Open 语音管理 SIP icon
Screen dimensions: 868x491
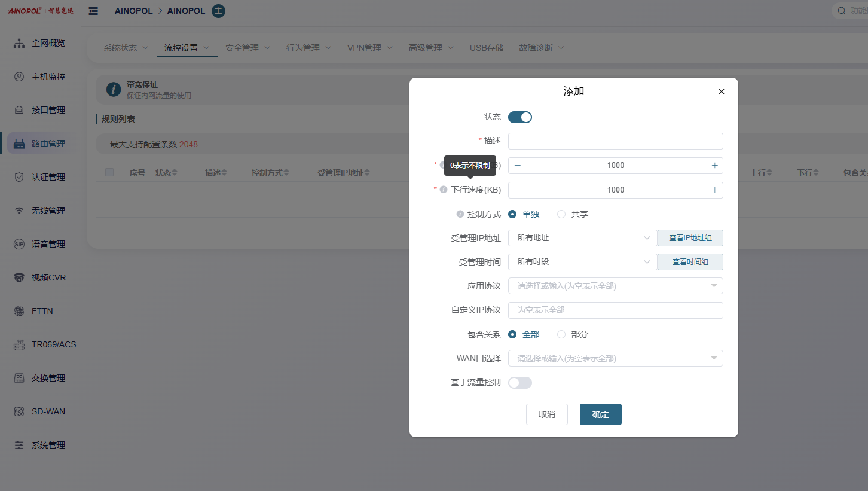tap(19, 244)
